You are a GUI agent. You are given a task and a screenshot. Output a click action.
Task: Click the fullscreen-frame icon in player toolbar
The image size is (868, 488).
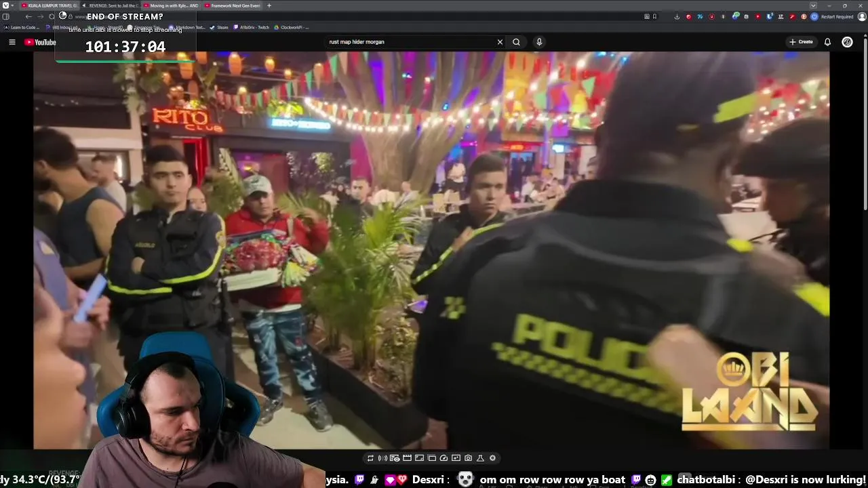click(419, 458)
